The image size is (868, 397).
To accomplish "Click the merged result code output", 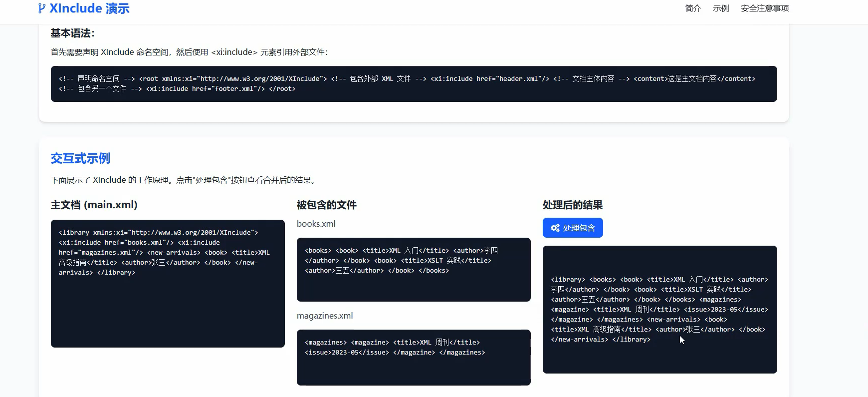I will coord(660,310).
